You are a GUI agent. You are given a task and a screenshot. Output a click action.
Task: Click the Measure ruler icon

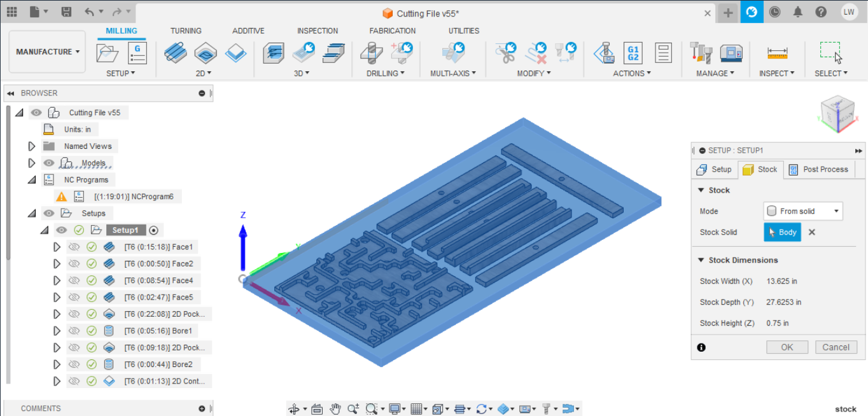point(778,53)
